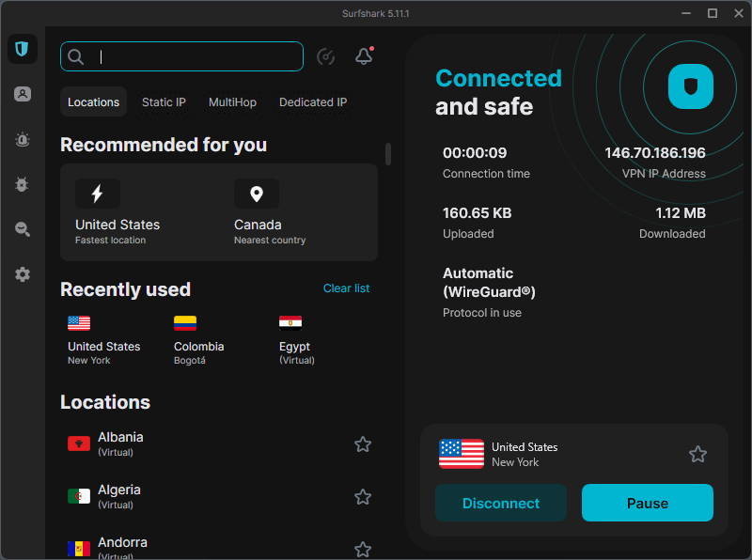Image resolution: width=752 pixels, height=560 pixels.
Task: Click United States flag in Recently used
Action: point(79,323)
